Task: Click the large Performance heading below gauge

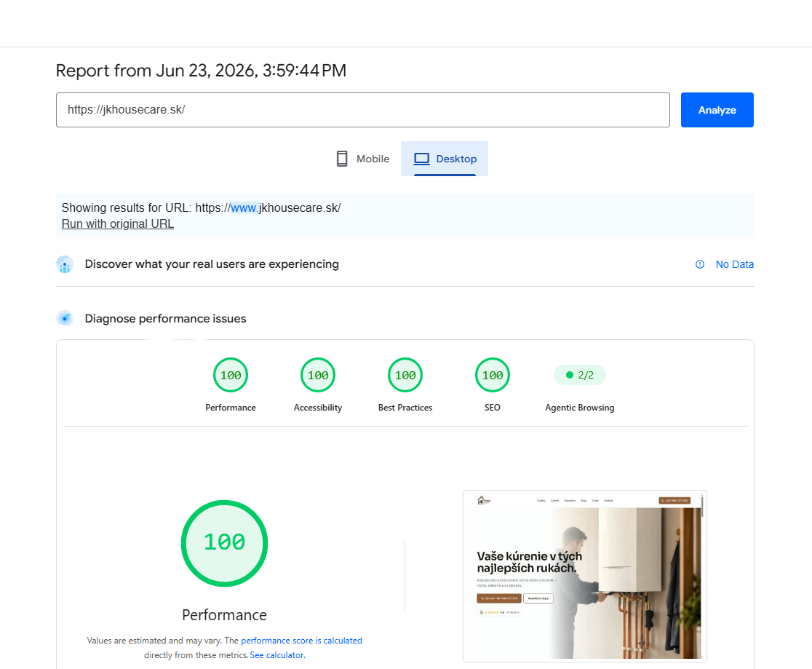Action: click(224, 615)
